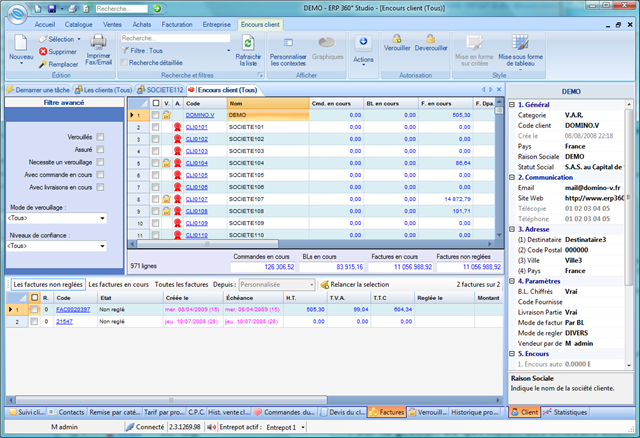Click the new document icon in title bar
The width and height of the screenshot is (640, 438).
[x=38, y=9]
